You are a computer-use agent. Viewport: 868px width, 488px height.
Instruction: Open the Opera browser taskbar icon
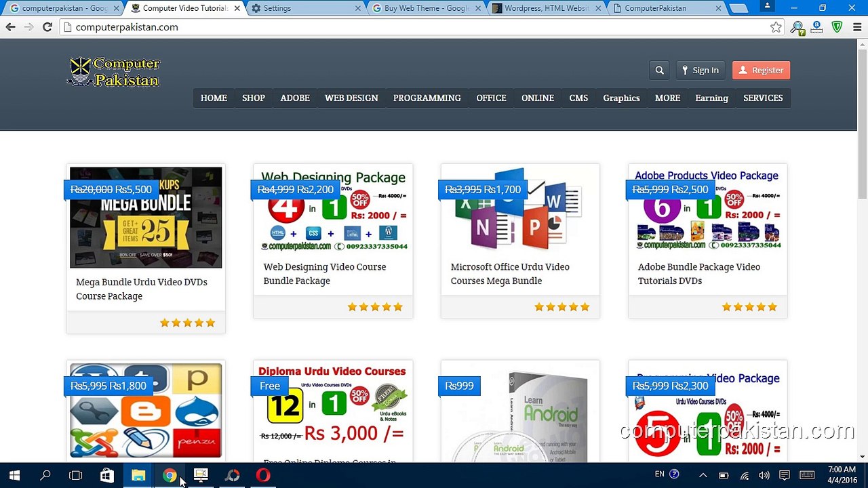click(x=263, y=475)
